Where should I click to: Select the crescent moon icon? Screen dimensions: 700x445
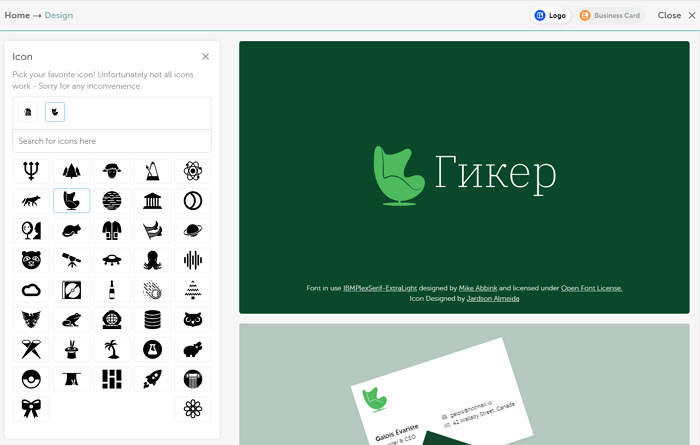(193, 201)
